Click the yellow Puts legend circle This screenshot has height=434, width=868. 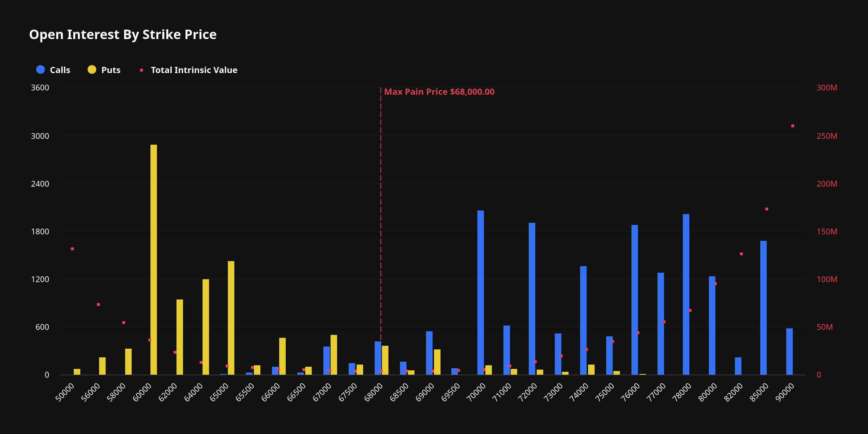coord(92,70)
